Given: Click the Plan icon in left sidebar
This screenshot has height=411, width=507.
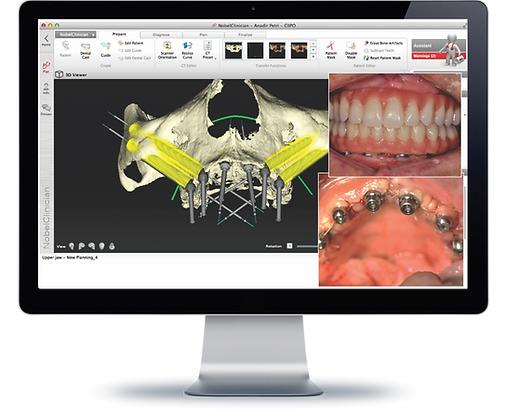Looking at the screenshot, I should tap(46, 67).
